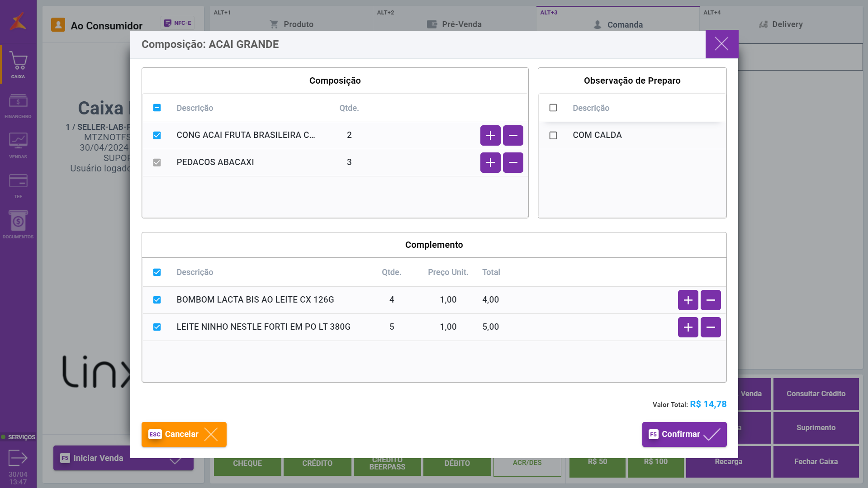Close the Composição dialog with X

click(721, 44)
